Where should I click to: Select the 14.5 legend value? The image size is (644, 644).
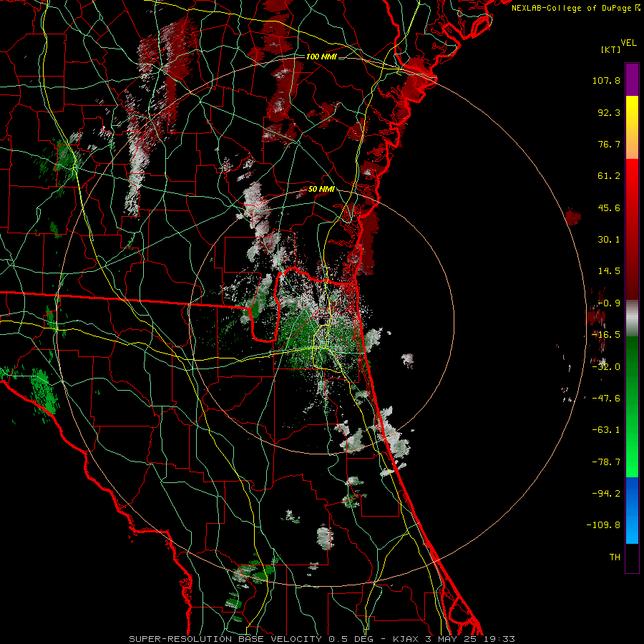click(609, 271)
